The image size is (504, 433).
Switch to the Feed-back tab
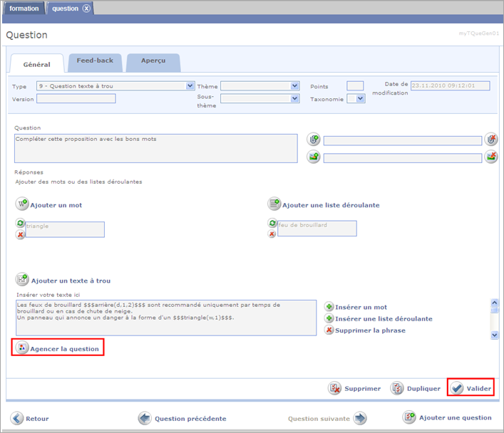94,61
